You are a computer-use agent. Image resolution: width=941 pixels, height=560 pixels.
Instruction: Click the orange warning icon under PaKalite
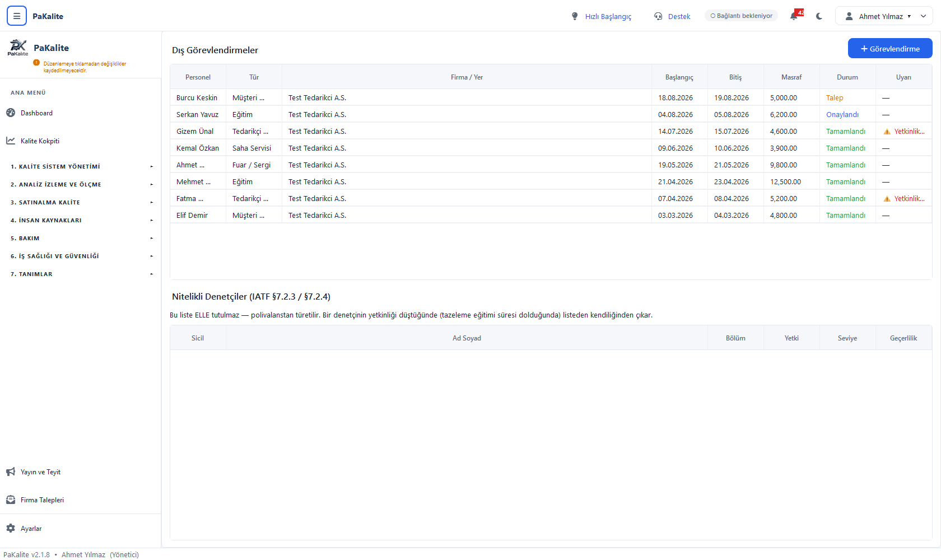[x=36, y=63]
